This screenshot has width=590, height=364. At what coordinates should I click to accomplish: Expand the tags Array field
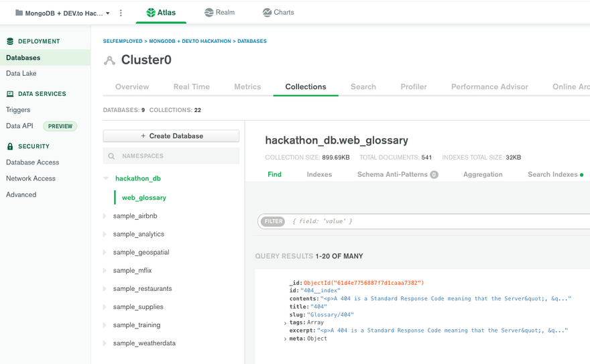pyautogui.click(x=286, y=323)
